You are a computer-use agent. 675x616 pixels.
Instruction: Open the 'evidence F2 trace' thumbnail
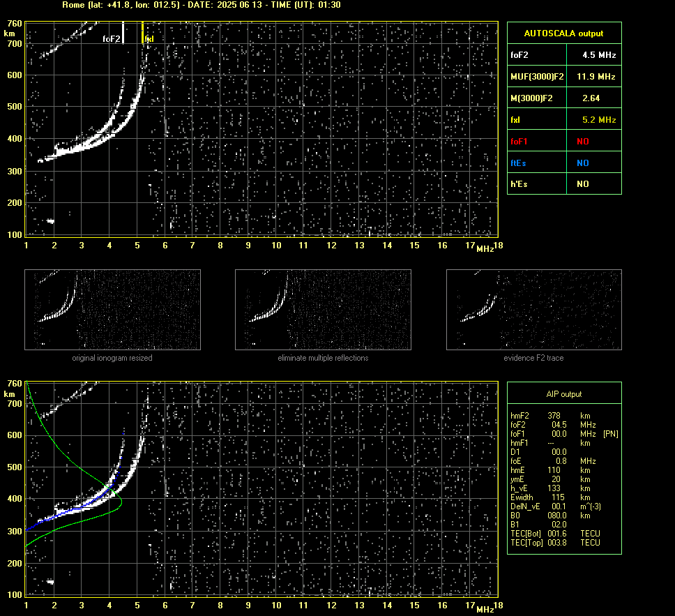point(534,310)
